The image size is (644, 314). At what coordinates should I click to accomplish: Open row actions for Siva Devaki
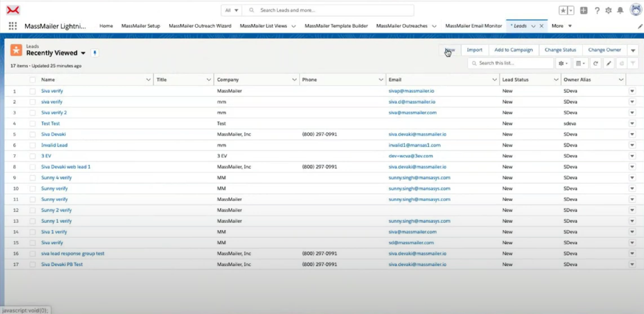tap(632, 134)
